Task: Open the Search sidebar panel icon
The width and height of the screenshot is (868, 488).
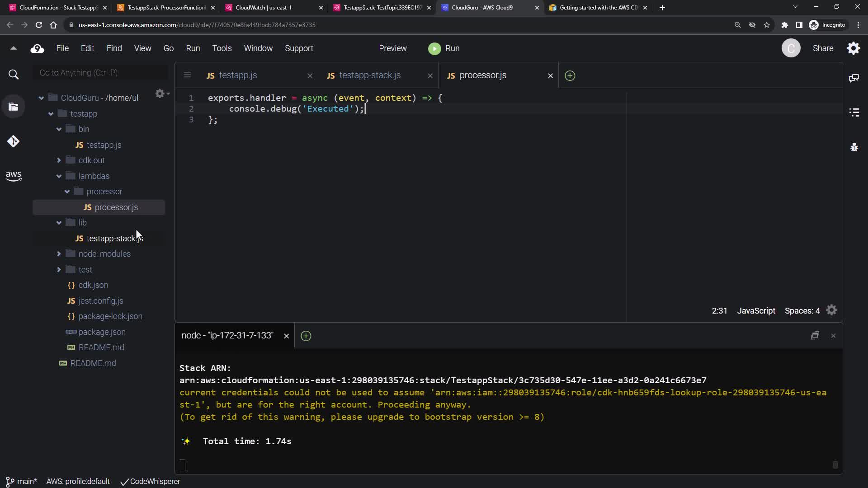Action: tap(14, 75)
